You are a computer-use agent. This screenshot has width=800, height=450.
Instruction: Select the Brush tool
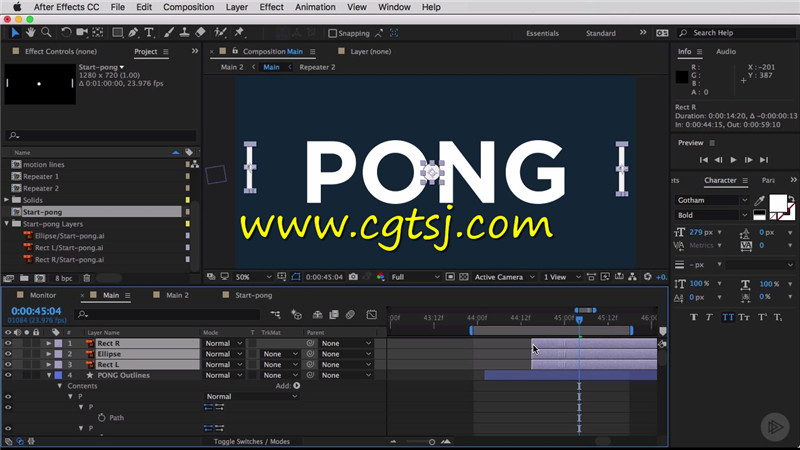point(168,33)
